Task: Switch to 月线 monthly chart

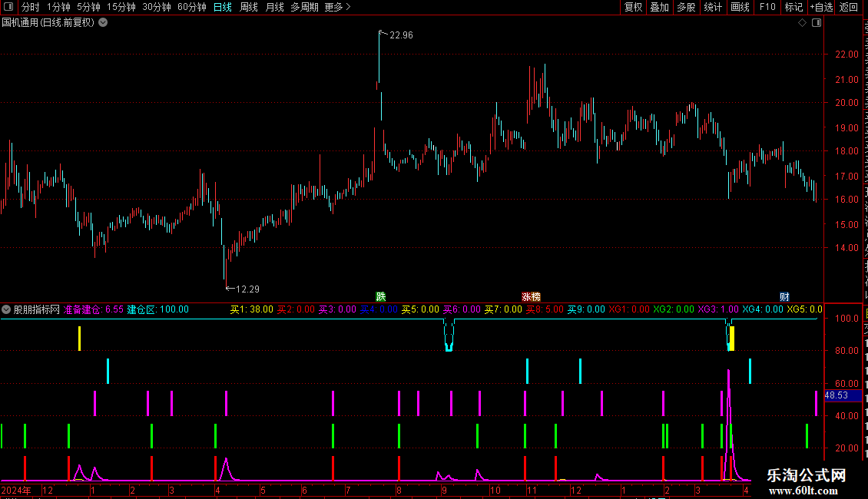Action: point(274,7)
